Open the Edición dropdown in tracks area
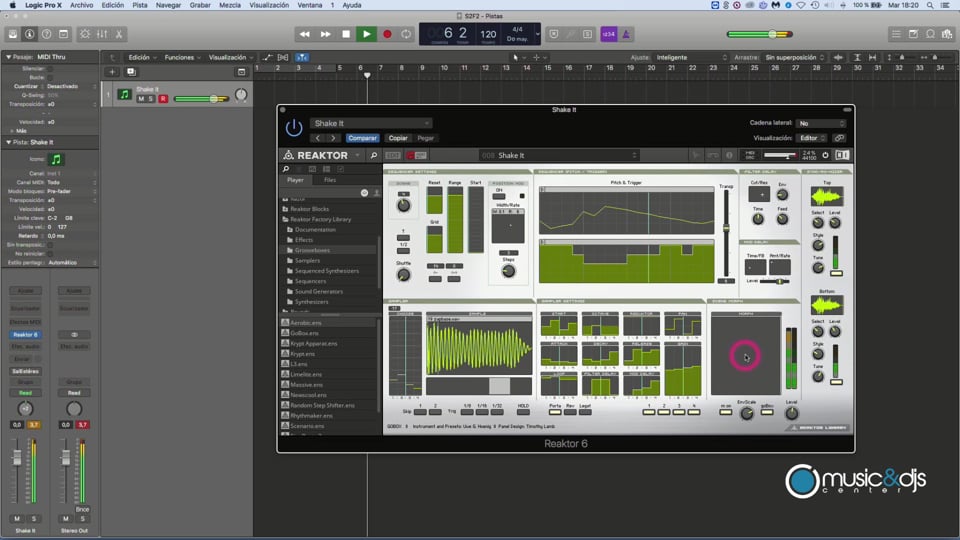This screenshot has width=960, height=540. tap(142, 58)
